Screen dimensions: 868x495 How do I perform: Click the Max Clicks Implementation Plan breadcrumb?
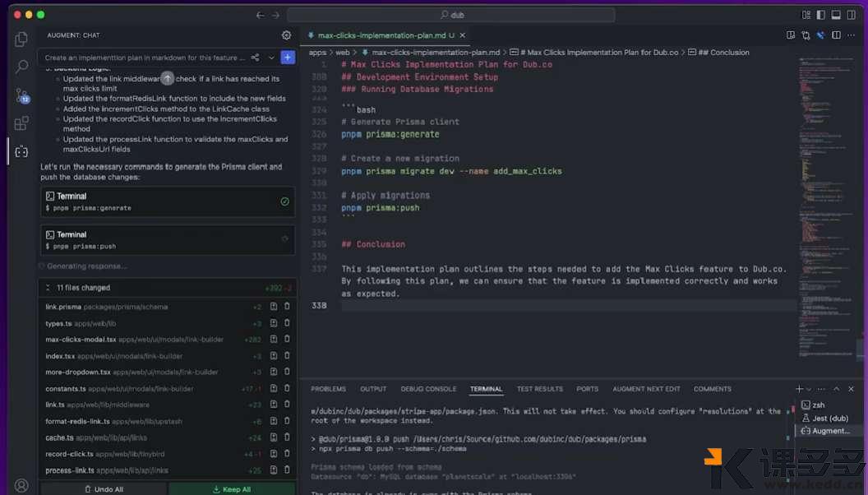pyautogui.click(x=594, y=53)
